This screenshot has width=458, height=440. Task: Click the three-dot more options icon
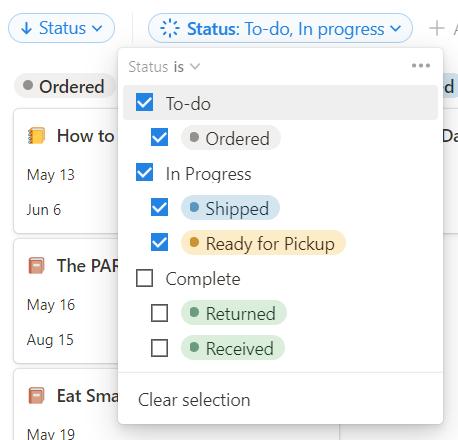point(421,66)
